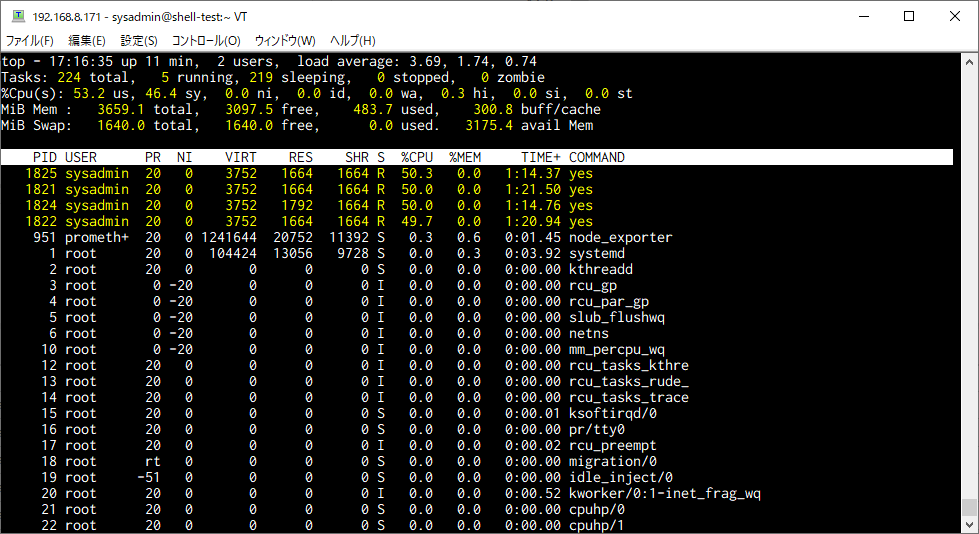The width and height of the screenshot is (979, 534).
Task: Open the 設定(S) menu
Action: (x=139, y=41)
